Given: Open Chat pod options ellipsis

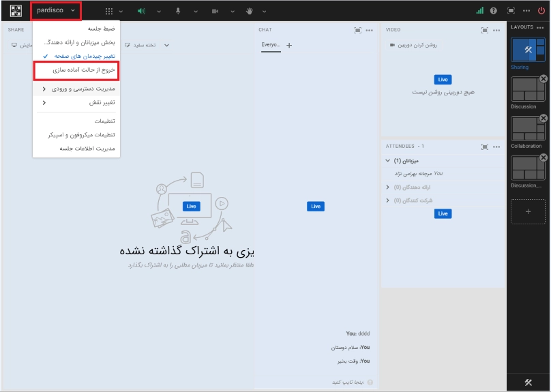Looking at the screenshot, I should tap(369, 30).
